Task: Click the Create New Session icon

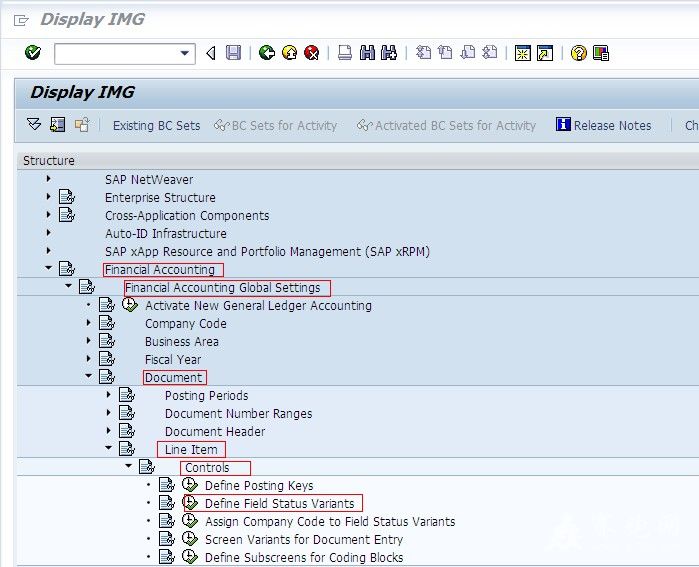Action: (x=522, y=53)
